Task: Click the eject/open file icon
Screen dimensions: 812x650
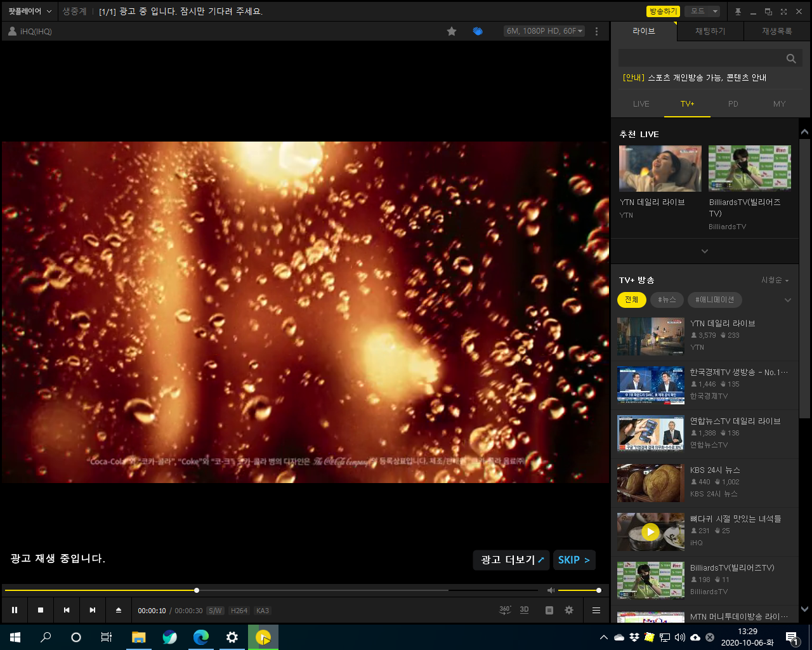Action: (x=119, y=610)
